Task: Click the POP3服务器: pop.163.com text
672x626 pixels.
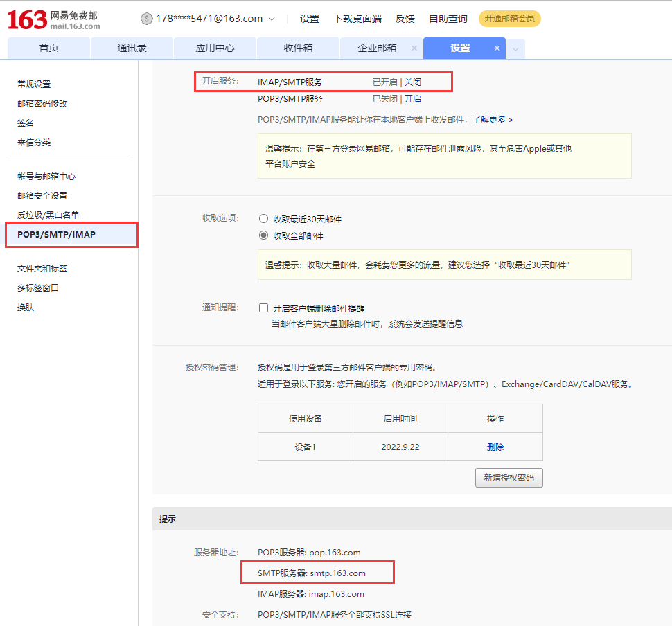Action: pos(309,553)
